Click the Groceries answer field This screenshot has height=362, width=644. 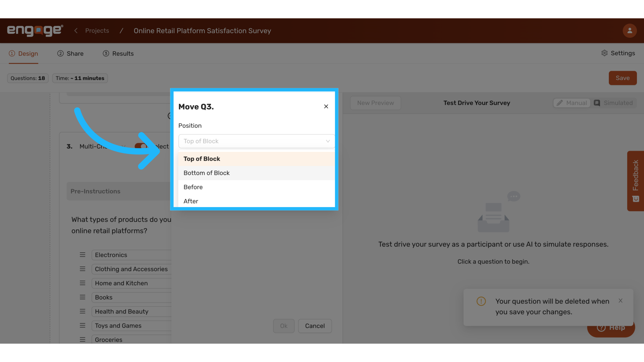point(131,339)
